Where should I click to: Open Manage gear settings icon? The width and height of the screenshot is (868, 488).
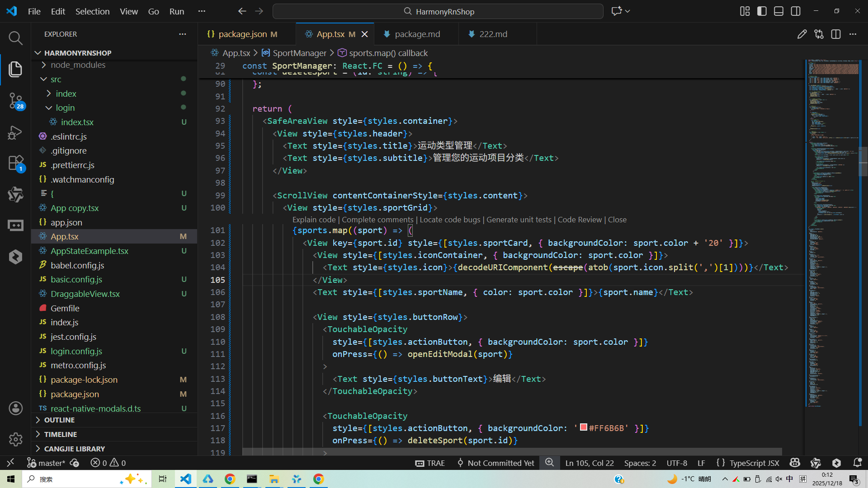pyautogui.click(x=15, y=439)
